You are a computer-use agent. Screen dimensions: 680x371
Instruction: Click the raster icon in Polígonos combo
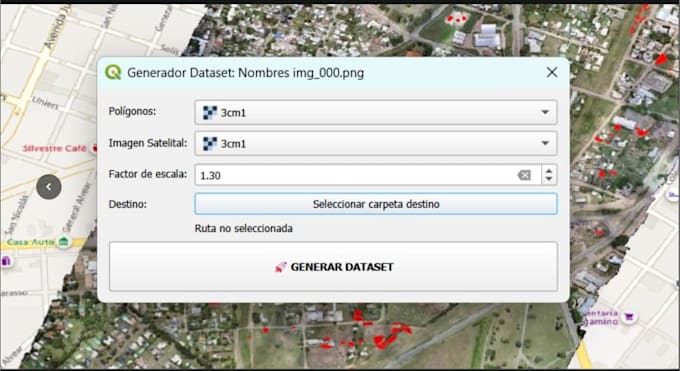[210, 113]
